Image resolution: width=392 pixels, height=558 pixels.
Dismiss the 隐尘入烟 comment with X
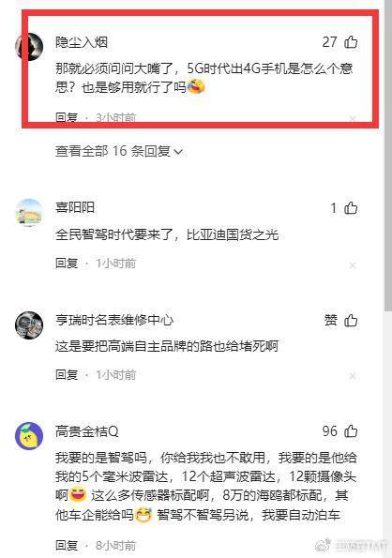point(353,118)
